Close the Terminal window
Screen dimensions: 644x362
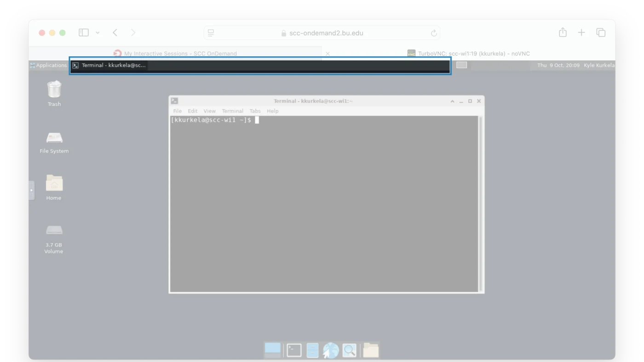479,101
